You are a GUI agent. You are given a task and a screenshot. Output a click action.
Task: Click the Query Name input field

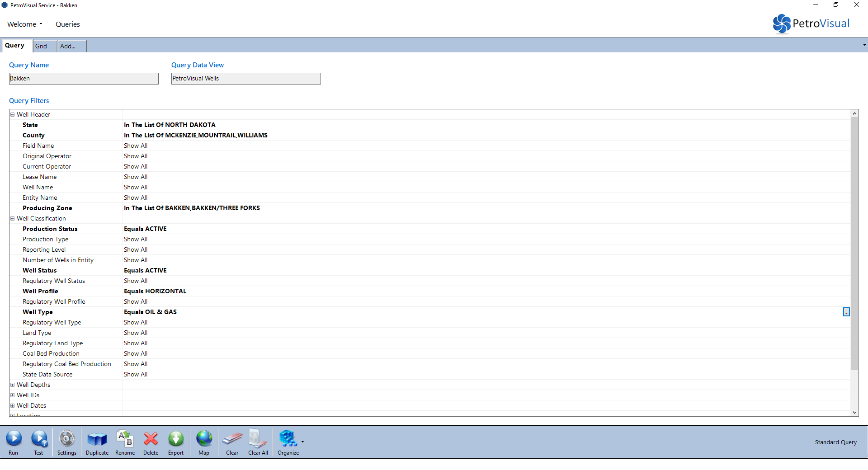[84, 79]
